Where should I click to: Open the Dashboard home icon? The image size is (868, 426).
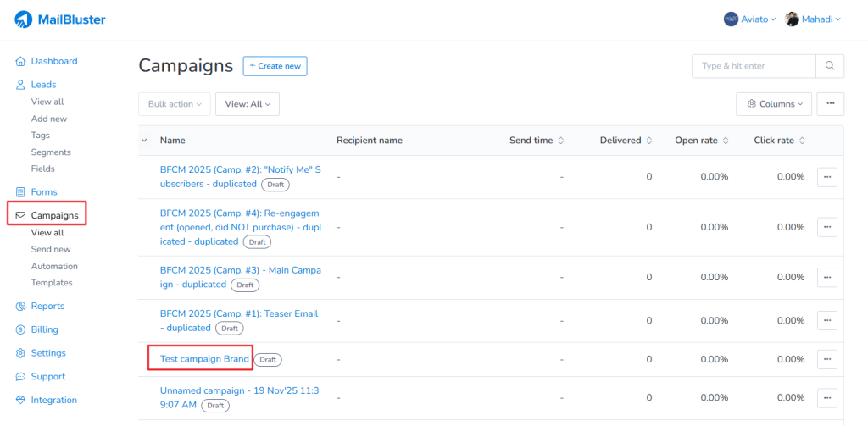(21, 61)
